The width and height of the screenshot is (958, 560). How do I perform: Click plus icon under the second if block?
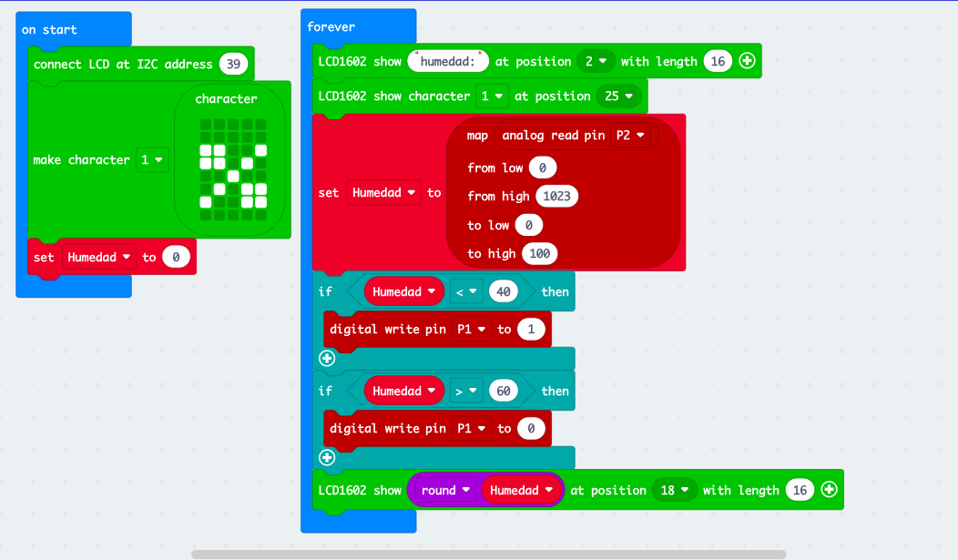click(327, 457)
